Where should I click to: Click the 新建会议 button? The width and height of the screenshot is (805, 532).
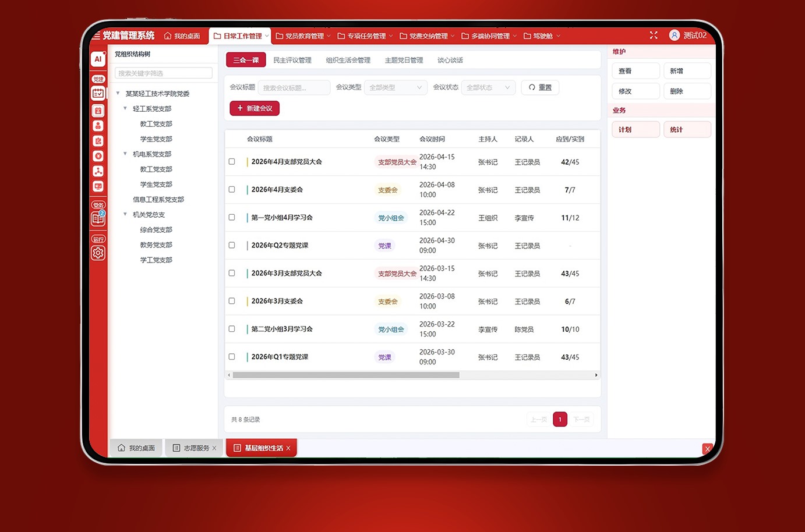pos(255,108)
